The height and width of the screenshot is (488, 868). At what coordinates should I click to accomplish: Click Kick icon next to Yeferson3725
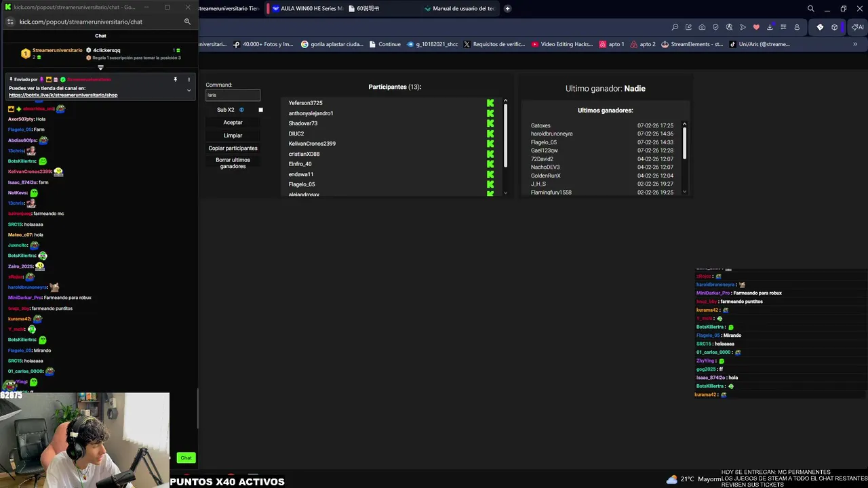490,103
